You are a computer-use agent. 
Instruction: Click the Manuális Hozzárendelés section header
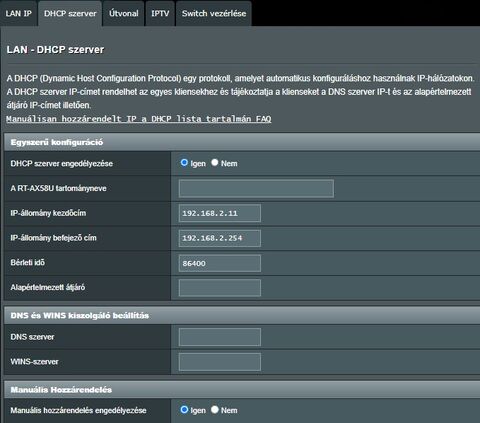pos(242,390)
